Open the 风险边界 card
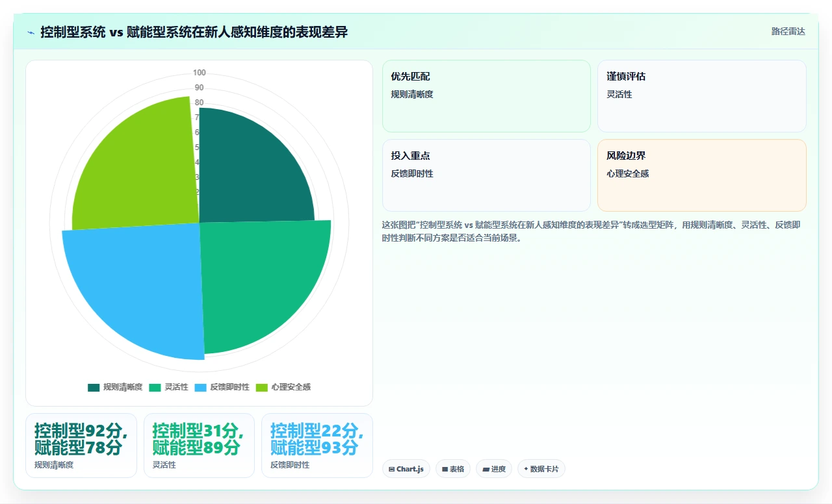Screen dimensions: 832x504 pyautogui.click(x=702, y=175)
